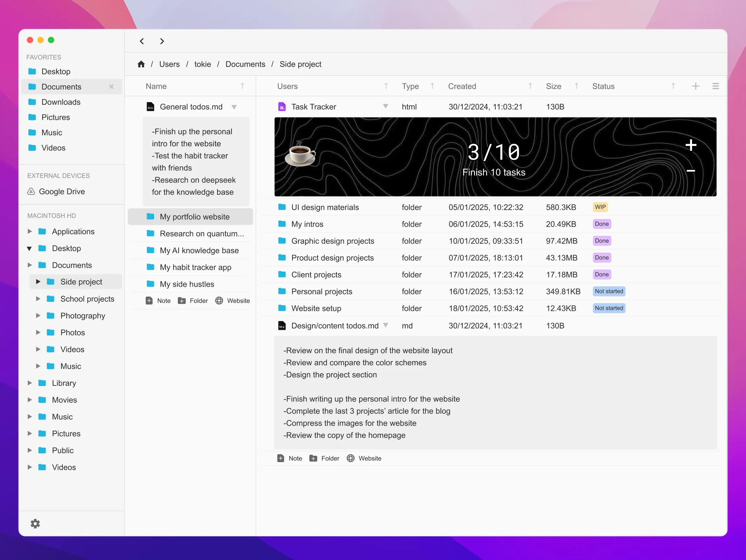Click the WIP status tag
The image size is (746, 560).
(600, 207)
